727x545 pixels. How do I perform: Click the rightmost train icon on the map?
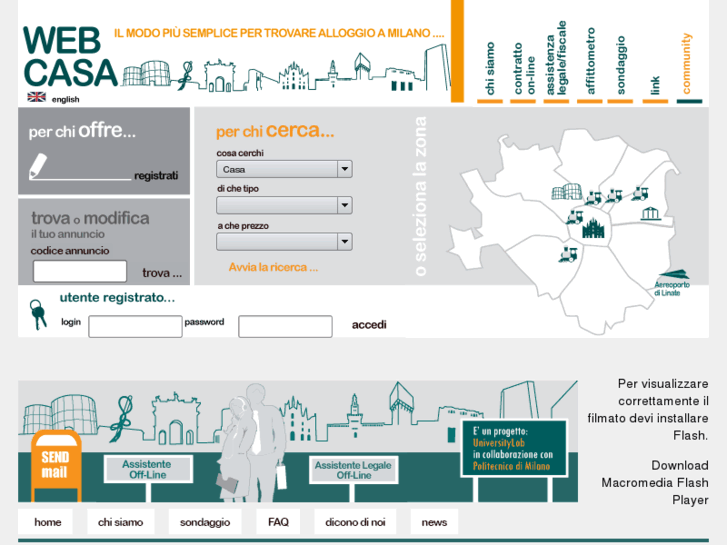click(640, 193)
